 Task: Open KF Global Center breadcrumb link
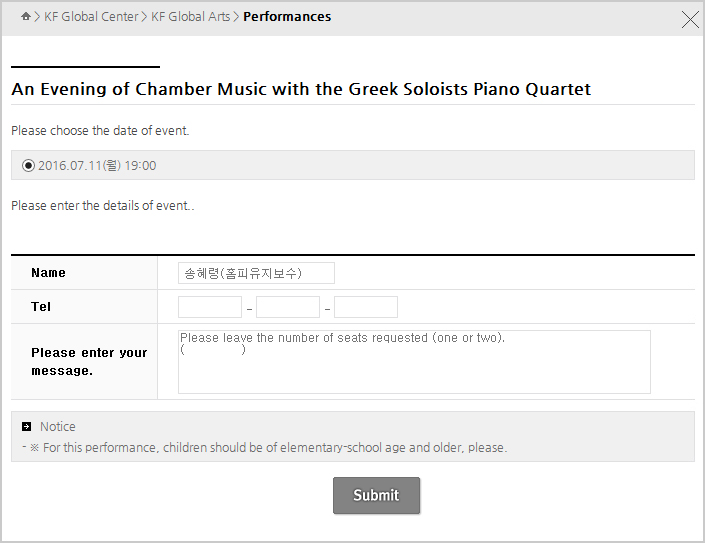91,17
